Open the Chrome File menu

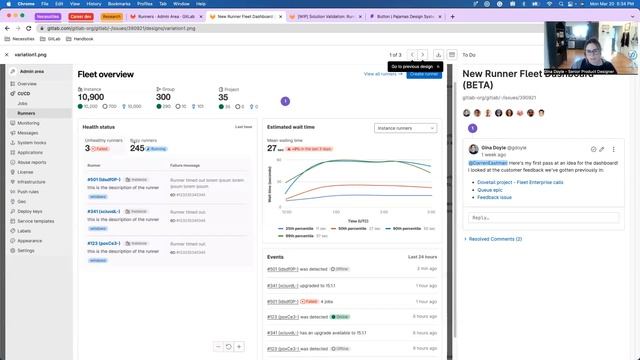[44, 4]
